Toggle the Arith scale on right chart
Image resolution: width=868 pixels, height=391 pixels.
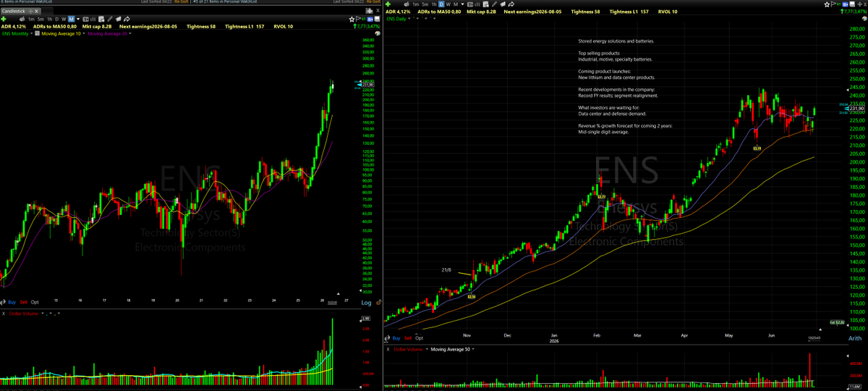point(855,338)
